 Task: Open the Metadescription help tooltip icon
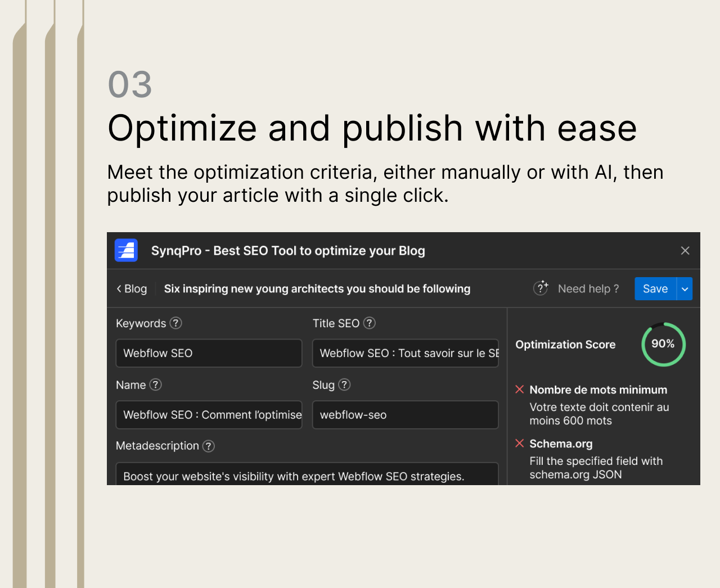point(209,446)
